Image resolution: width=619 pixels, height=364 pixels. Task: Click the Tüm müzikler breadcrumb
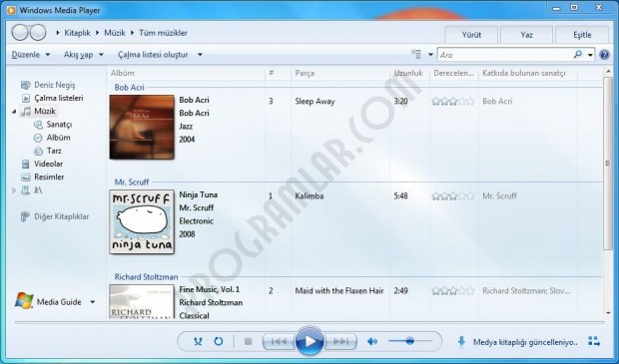(x=163, y=33)
